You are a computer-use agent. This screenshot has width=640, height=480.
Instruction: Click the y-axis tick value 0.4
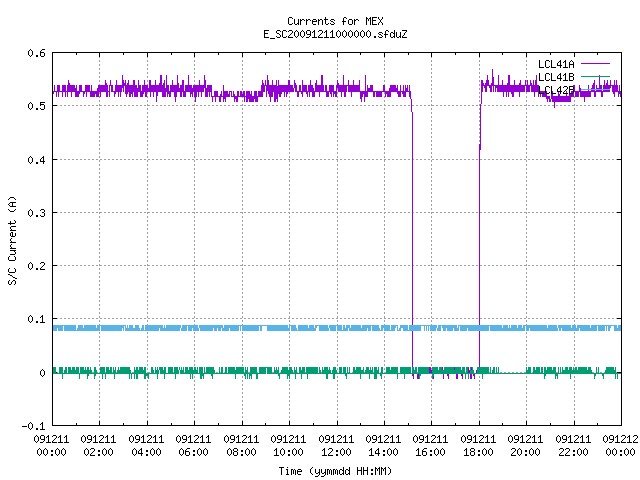click(x=36, y=160)
